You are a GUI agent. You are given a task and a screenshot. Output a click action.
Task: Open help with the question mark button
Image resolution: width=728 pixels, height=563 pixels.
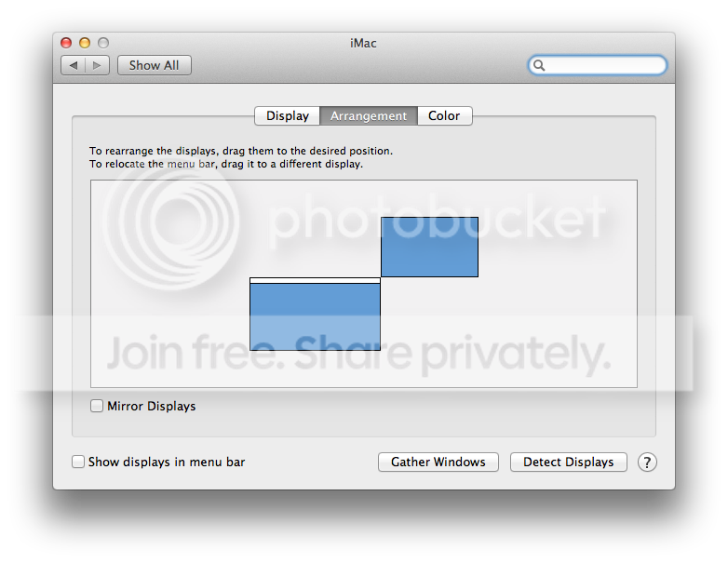(x=647, y=462)
